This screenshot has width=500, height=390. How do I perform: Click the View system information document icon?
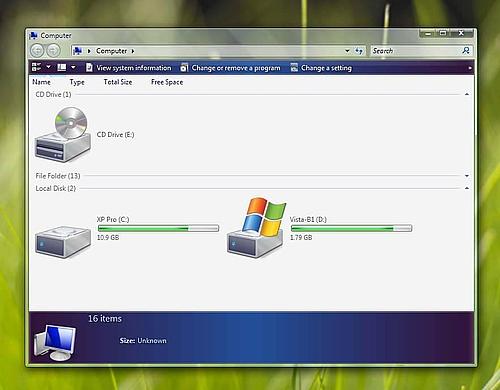[x=89, y=68]
